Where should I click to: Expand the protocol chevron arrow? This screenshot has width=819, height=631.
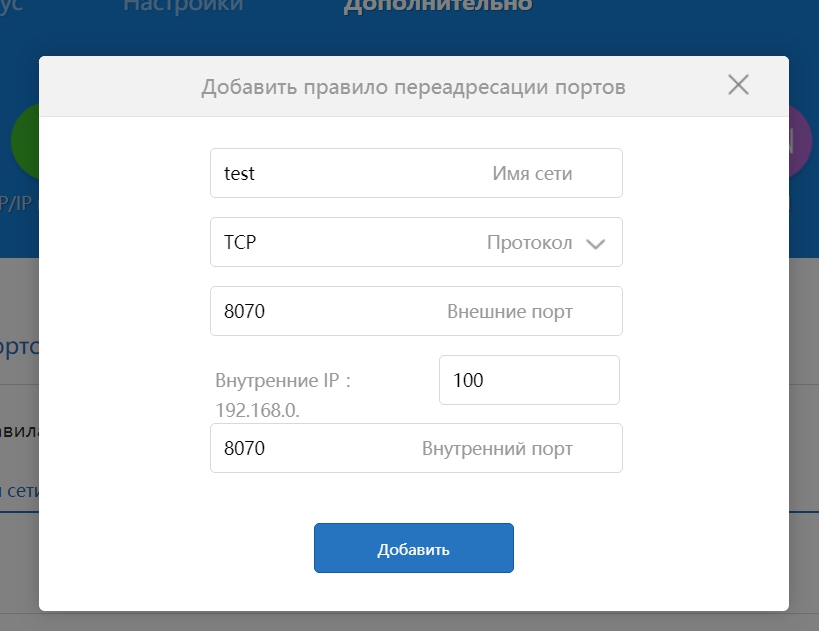(x=595, y=244)
